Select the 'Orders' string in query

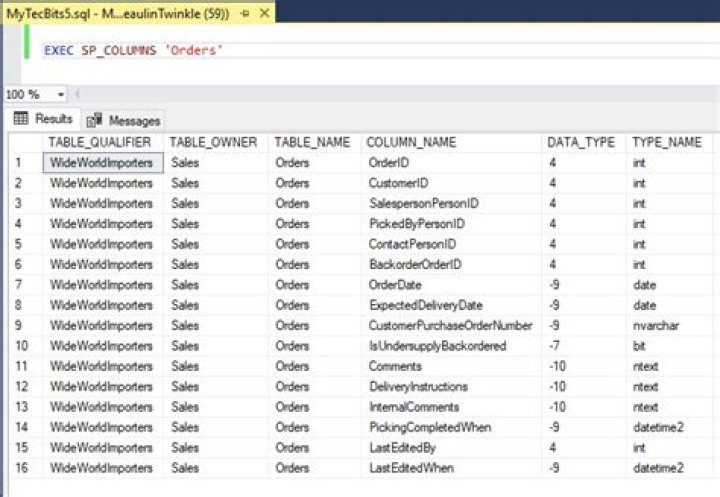coord(193,50)
